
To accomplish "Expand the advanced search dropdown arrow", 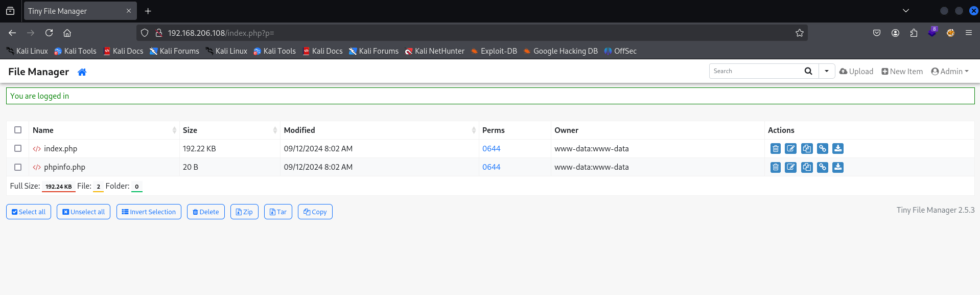I will click(x=827, y=71).
